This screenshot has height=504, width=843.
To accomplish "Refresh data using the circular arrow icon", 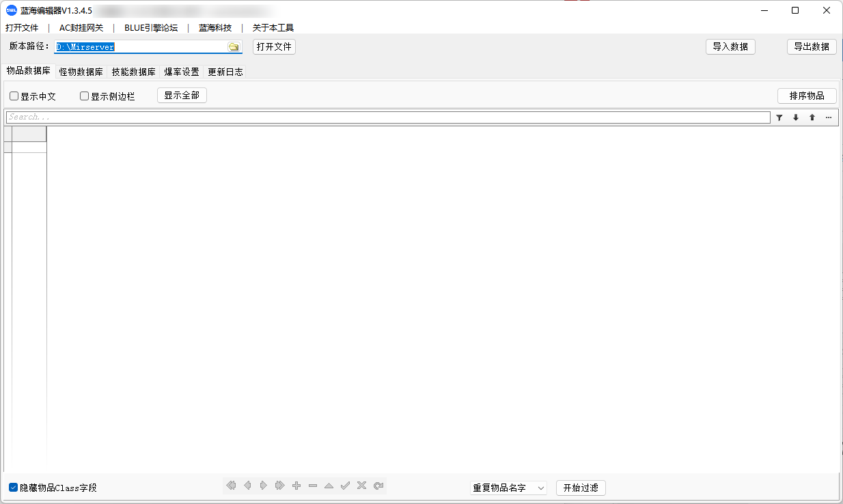I will (x=378, y=485).
